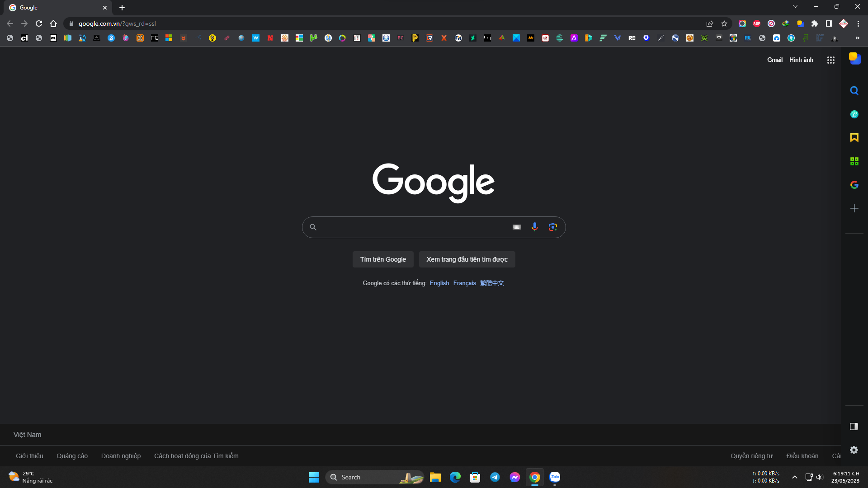Open the Google apps grid
This screenshot has width=868, height=488.
point(830,60)
